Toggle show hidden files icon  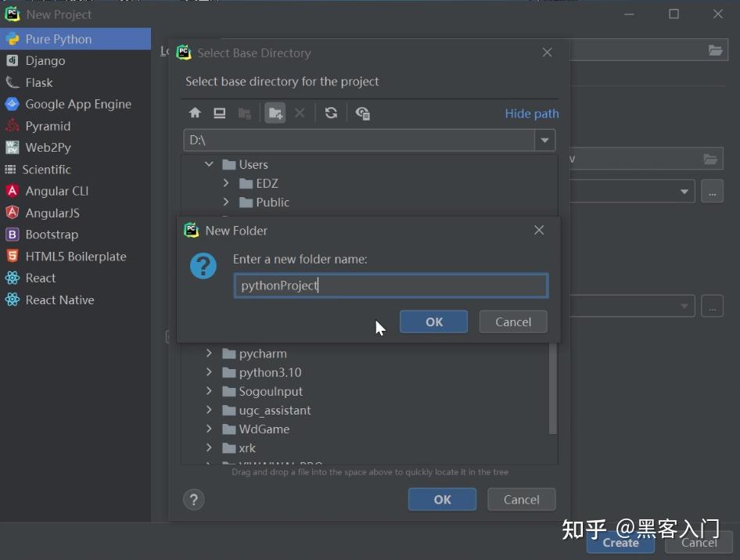pyautogui.click(x=362, y=113)
